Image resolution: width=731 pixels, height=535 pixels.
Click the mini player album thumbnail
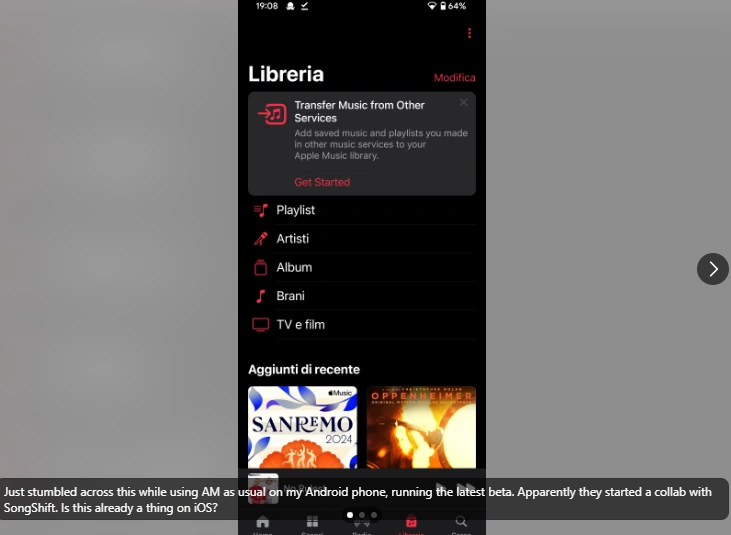(x=263, y=488)
